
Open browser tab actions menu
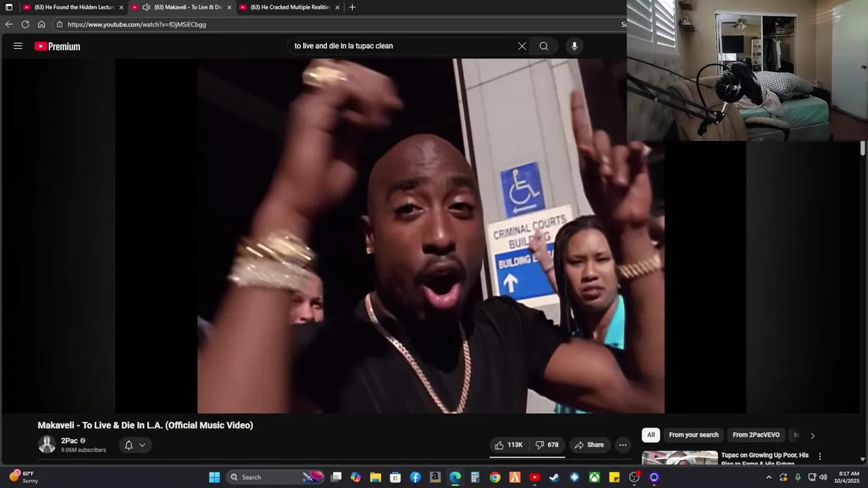9,7
